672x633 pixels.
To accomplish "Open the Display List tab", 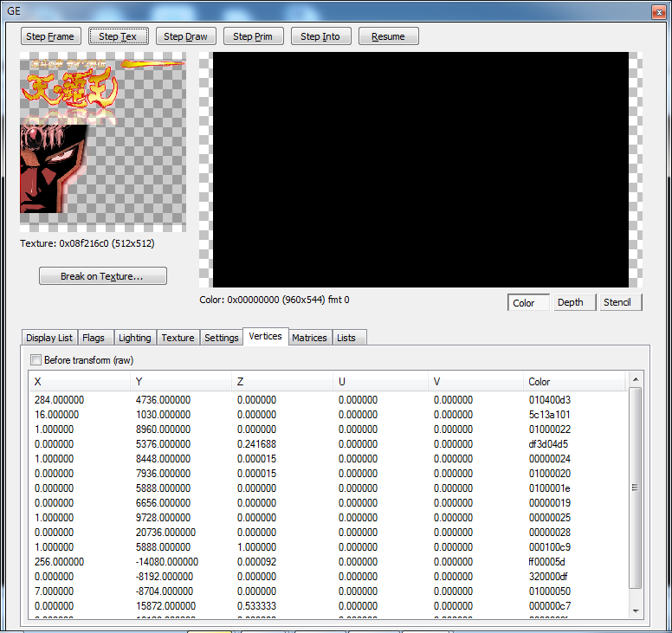I will tap(49, 338).
